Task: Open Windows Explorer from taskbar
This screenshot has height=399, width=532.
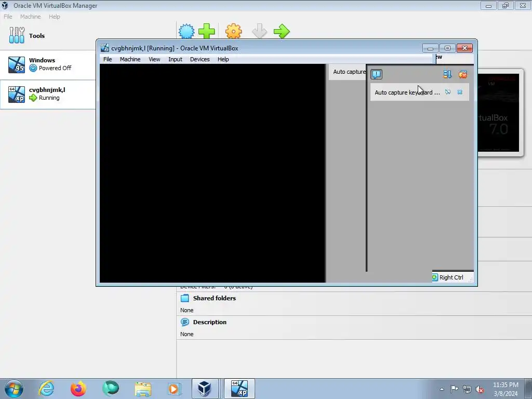Action: [x=143, y=389]
